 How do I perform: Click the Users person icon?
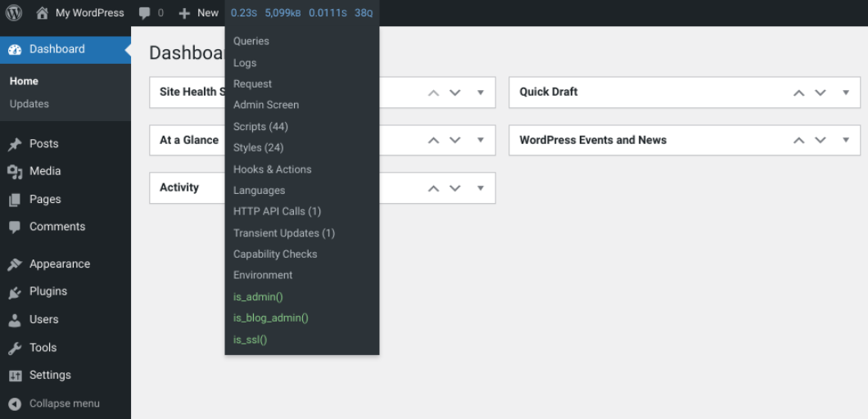pos(15,320)
